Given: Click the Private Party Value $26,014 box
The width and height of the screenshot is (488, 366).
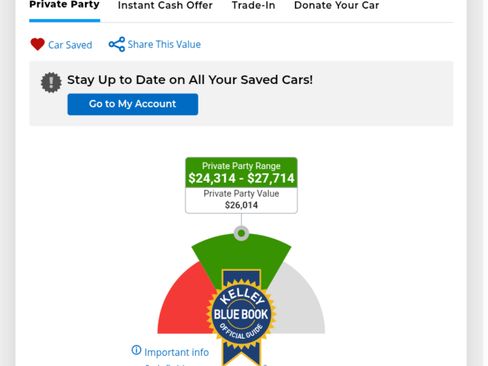Looking at the screenshot, I should 241,200.
